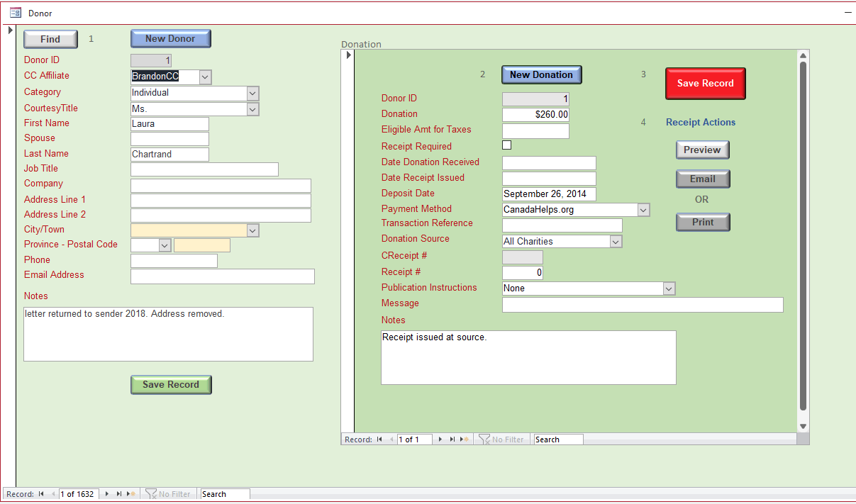Create new blank donor record via bottom navigator
This screenshot has height=504, width=856.
pyautogui.click(x=131, y=494)
